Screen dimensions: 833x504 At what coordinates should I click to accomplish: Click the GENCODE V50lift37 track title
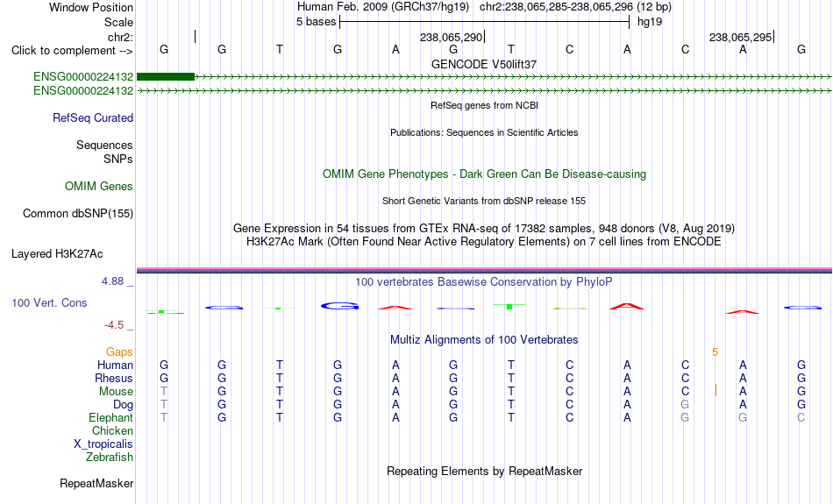(x=484, y=64)
